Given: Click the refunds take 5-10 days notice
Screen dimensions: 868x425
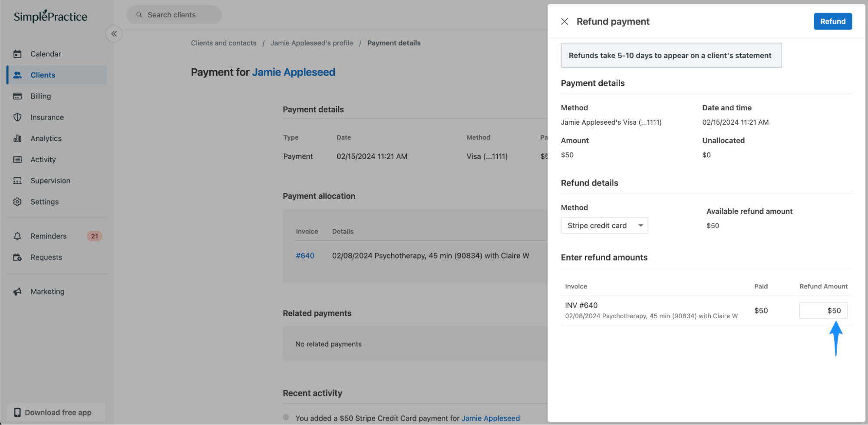Looking at the screenshot, I should coord(671,55).
